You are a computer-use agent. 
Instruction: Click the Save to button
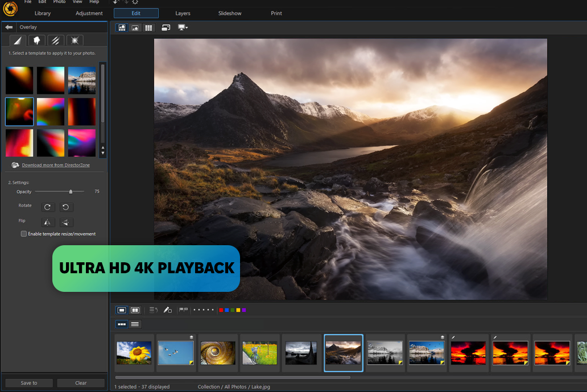coord(29,383)
